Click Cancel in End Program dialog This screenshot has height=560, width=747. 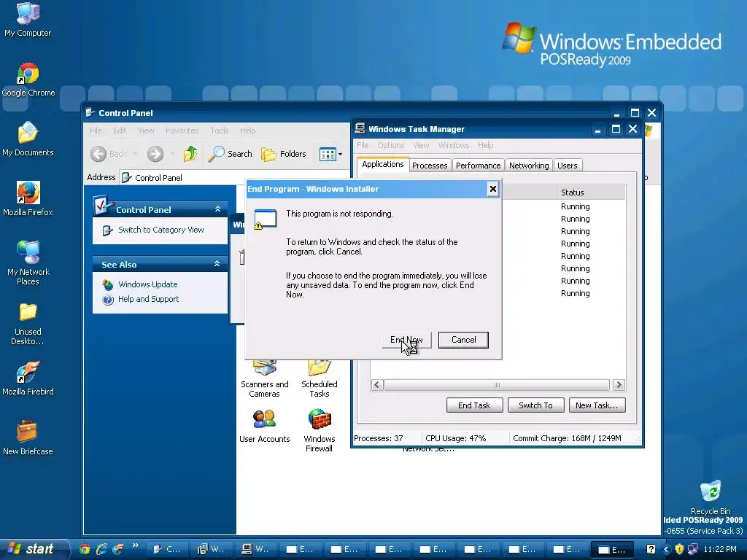tap(463, 340)
